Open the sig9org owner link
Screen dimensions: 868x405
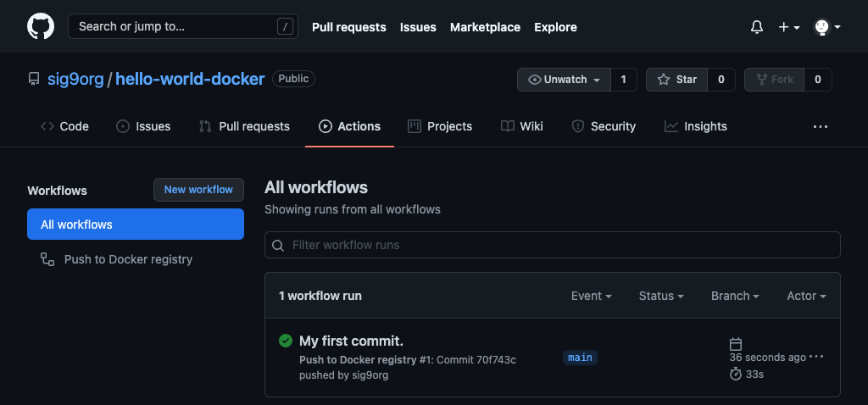pos(75,79)
